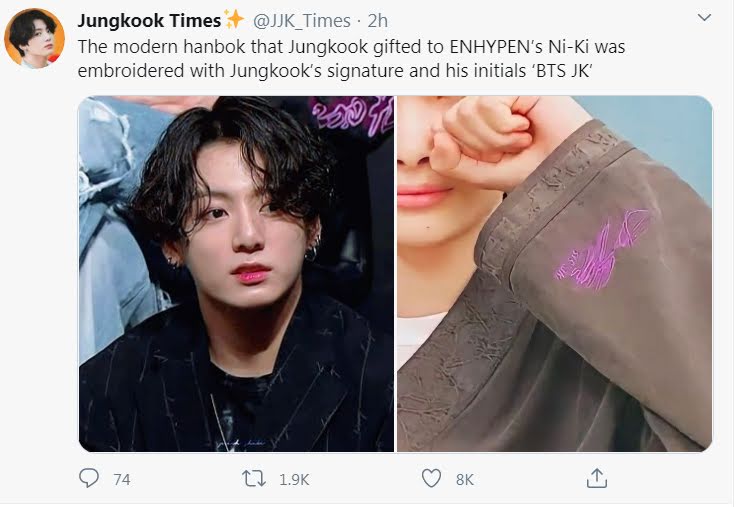Click the purple embroidered signature on the sleeve
Image resolution: width=737 pixels, height=507 pixels.
(x=602, y=249)
